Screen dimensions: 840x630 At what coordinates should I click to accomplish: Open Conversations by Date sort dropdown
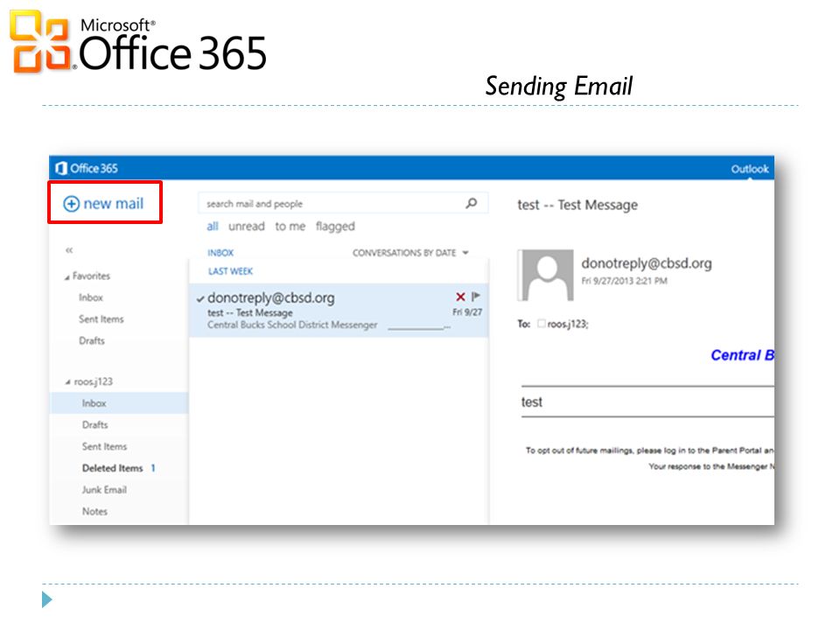(x=410, y=253)
